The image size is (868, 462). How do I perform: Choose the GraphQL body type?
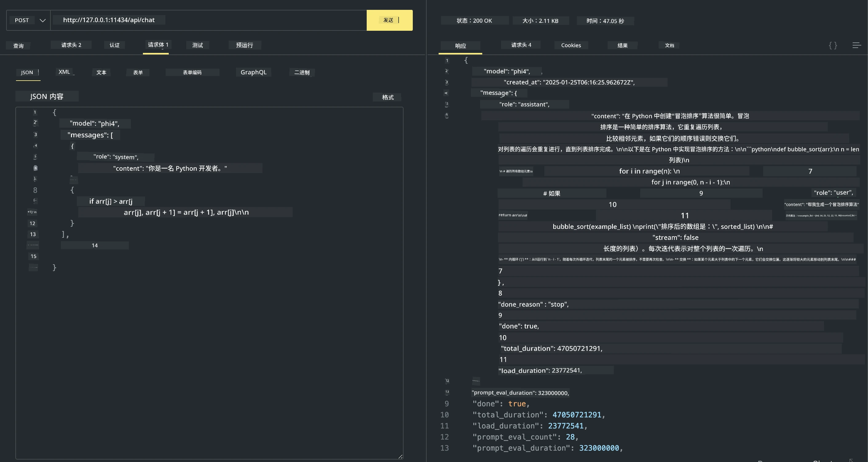[x=253, y=72]
